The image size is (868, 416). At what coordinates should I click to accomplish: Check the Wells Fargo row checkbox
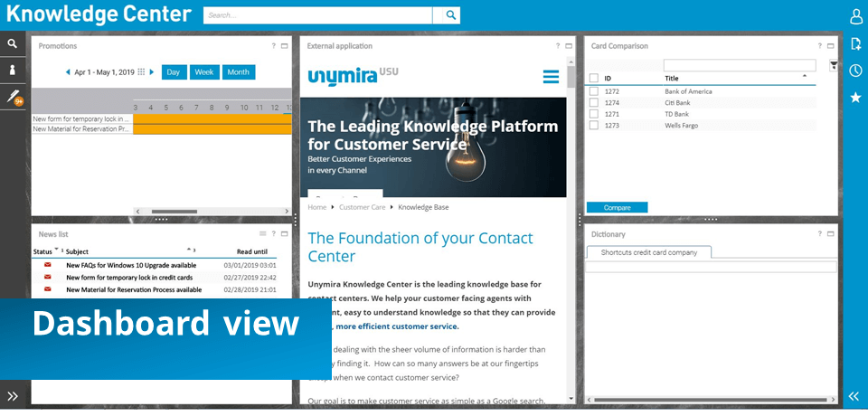click(x=594, y=125)
